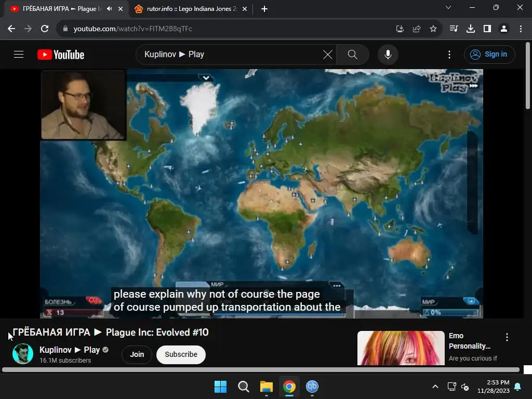
Task: Open Chrome downloads icon
Action: tap(471, 29)
